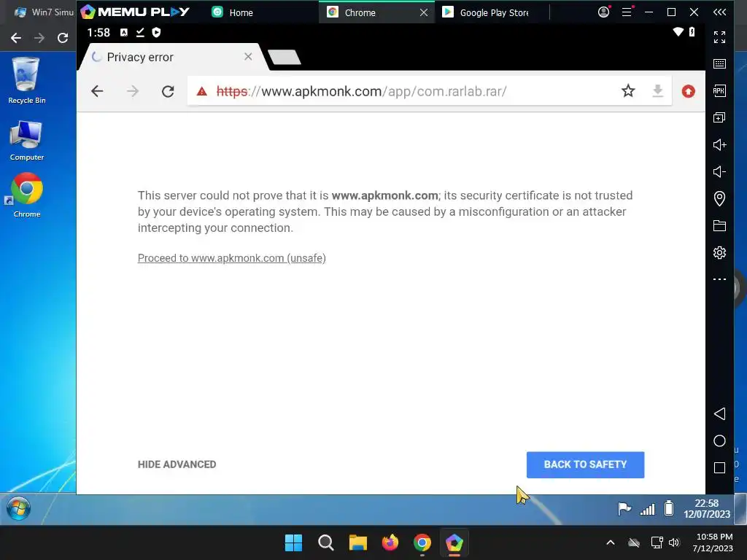
Task: Click the Win7 battery tray icon
Action: pyautogui.click(x=669, y=508)
